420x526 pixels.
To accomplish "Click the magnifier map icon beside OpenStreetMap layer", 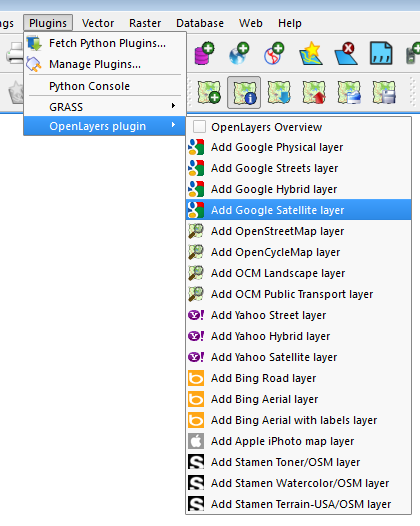I will point(196,231).
